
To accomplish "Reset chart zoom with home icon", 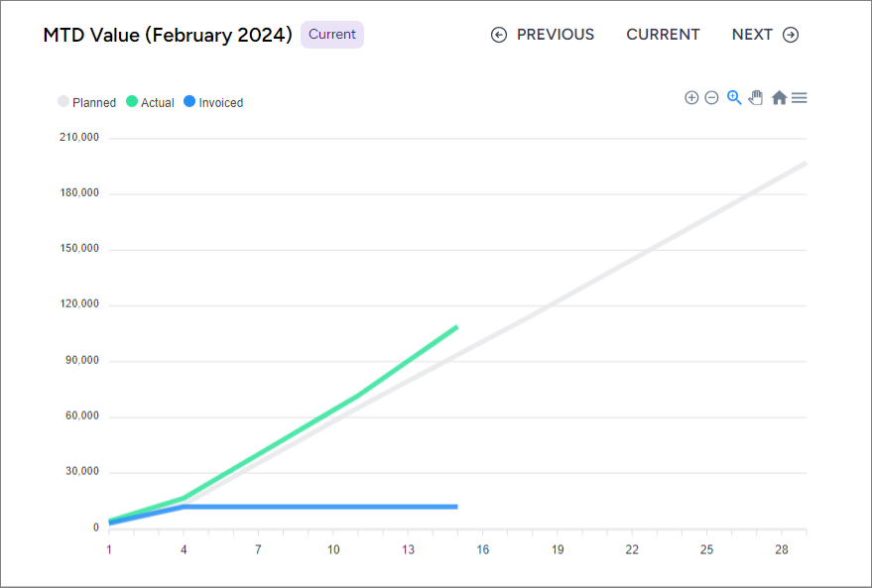I will (x=779, y=97).
